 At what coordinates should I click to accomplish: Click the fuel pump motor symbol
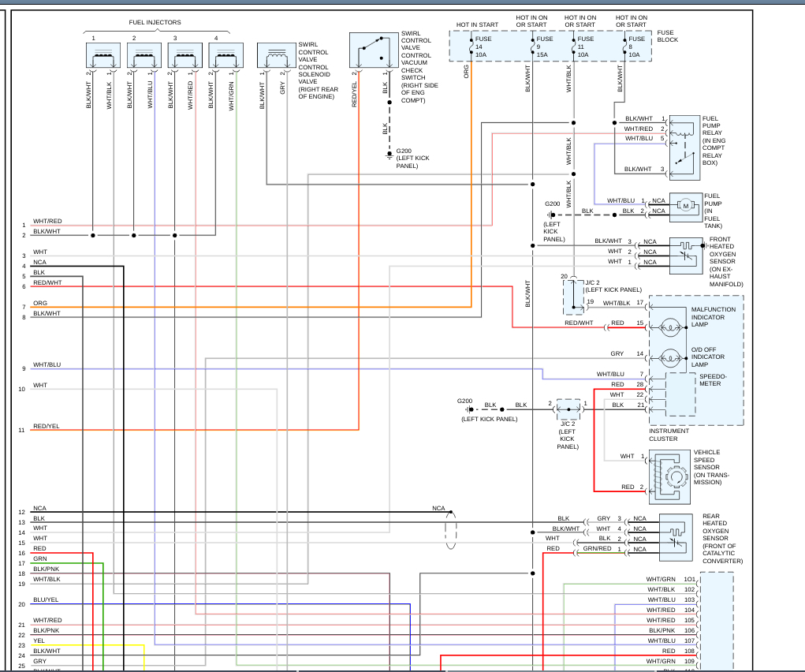686,207
